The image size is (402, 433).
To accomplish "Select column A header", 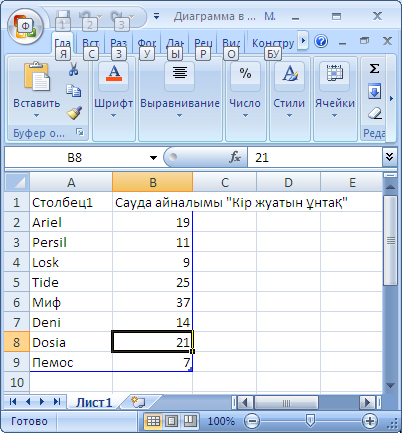I will [x=71, y=182].
